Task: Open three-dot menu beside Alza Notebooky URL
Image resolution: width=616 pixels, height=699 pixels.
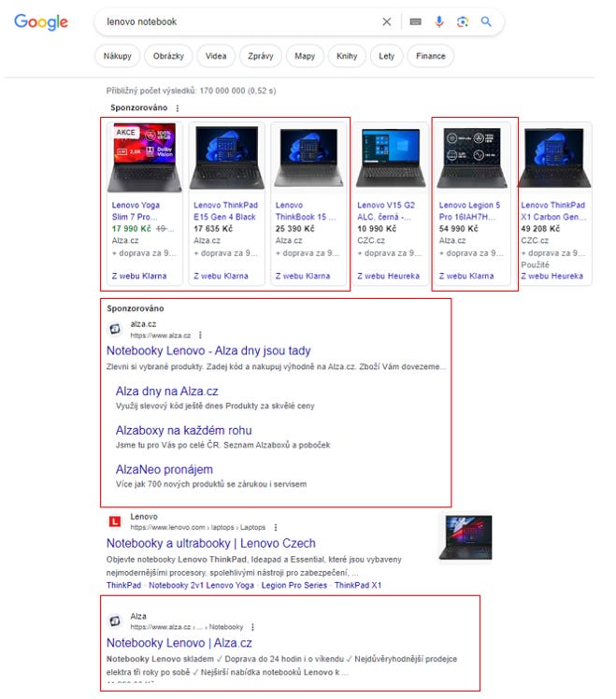Action: coord(253,627)
